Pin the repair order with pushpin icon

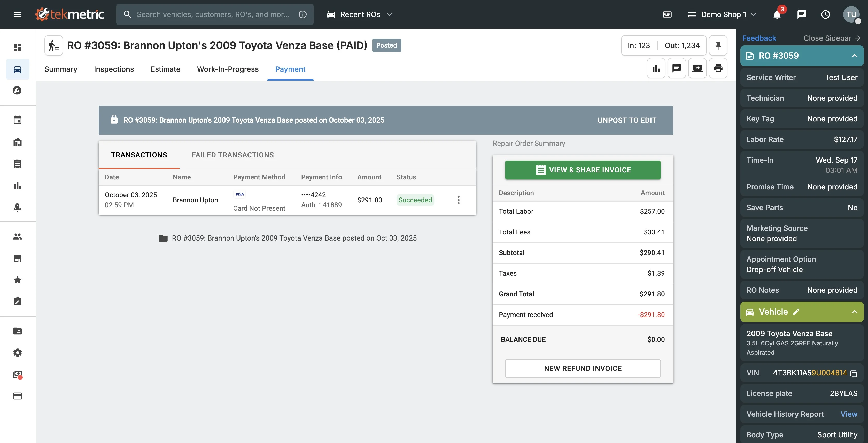(718, 45)
